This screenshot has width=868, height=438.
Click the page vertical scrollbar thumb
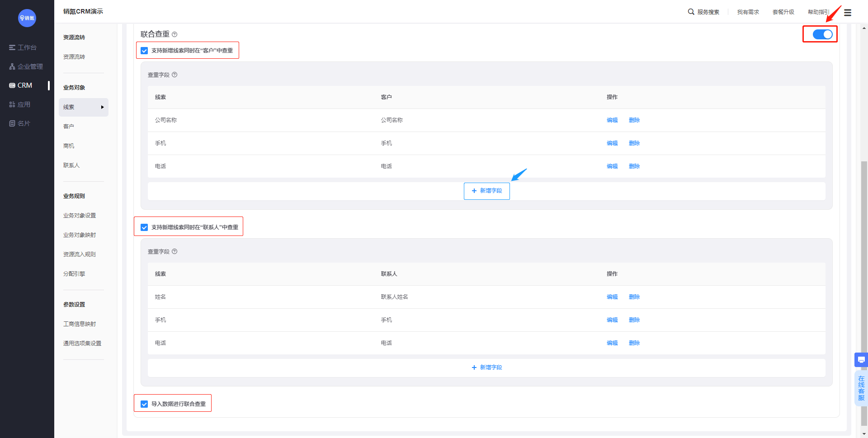coord(864,294)
